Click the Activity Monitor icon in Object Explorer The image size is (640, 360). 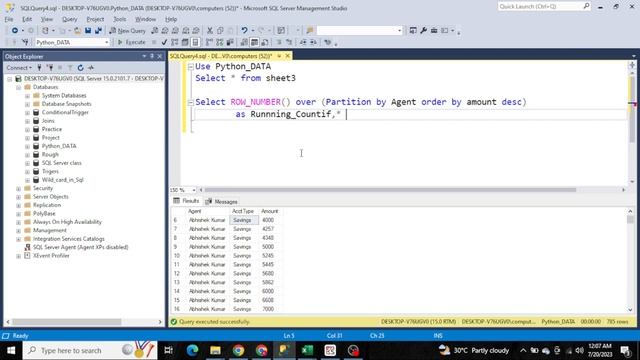[91, 68]
